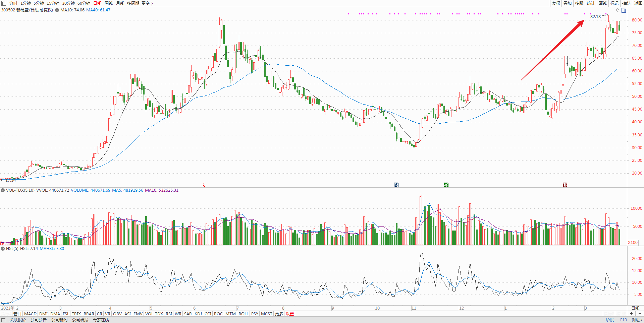Expand 更多 indicators list at bottom
This screenshot has height=323, width=644.
[279, 314]
